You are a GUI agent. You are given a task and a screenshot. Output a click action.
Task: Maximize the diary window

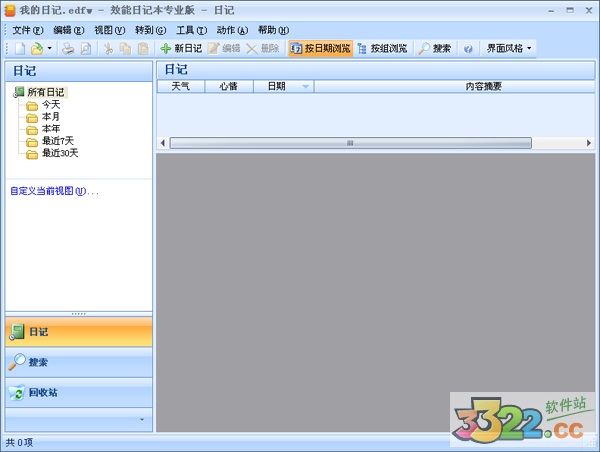pyautogui.click(x=570, y=10)
